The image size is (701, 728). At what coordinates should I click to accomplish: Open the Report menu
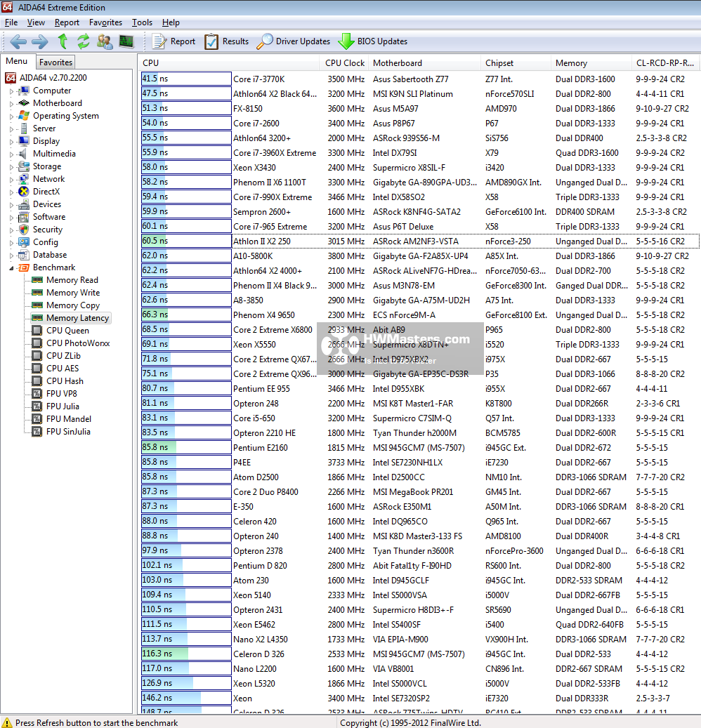click(x=67, y=22)
